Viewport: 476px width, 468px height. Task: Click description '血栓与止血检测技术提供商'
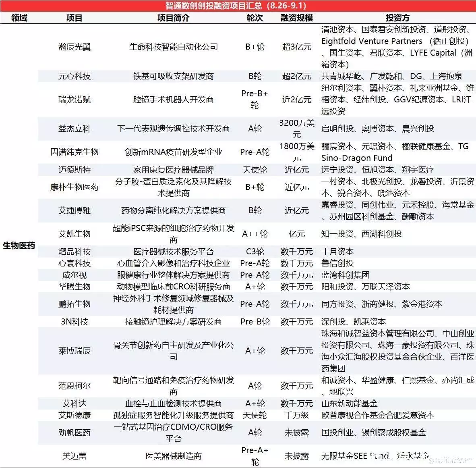click(173, 404)
